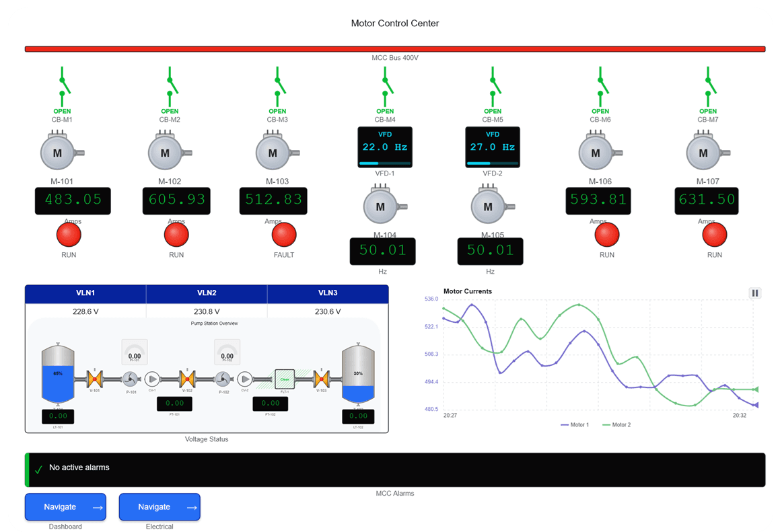
Task: Navigate to the Electrical screen
Action: (x=159, y=507)
